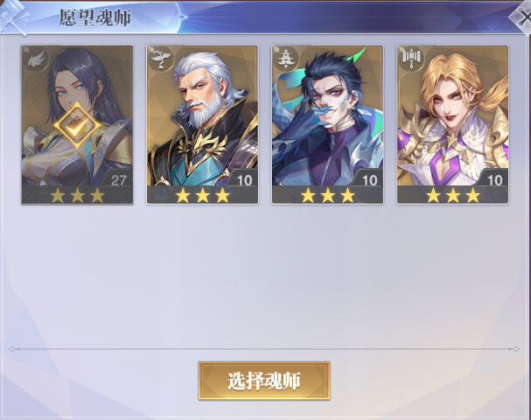Screen dimensions: 531x420
Task: Click the 愿望魂师 title header
Action: point(95,17)
